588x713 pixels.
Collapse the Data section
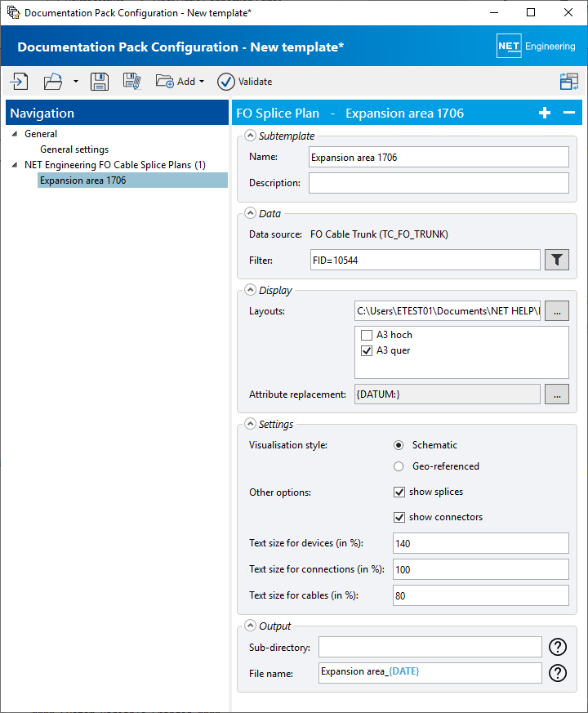[250, 213]
